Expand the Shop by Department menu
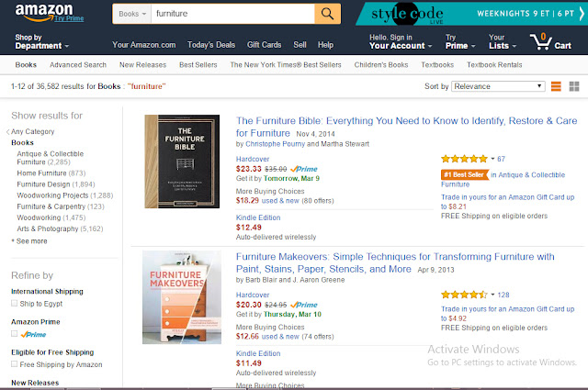Image resolution: width=588 pixels, height=390 pixels. [x=41, y=41]
